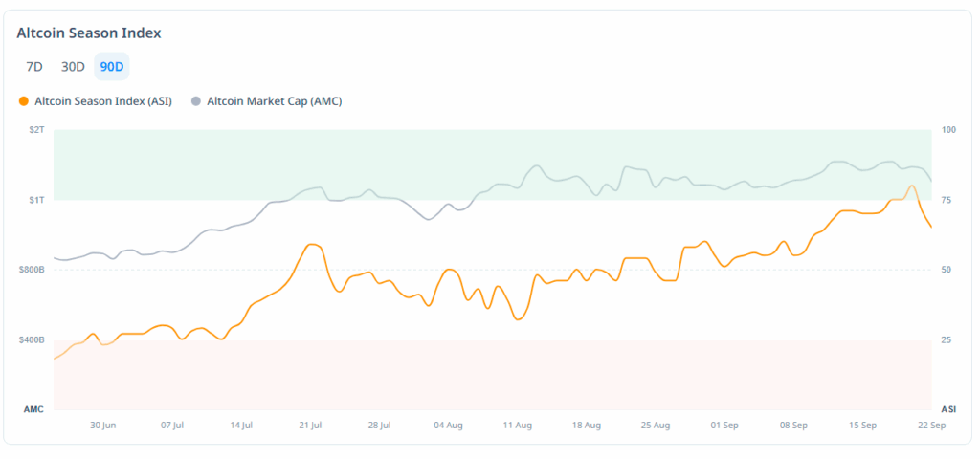Image resolution: width=980 pixels, height=459 pixels.
Task: Click the ASI axis title
Action: 948,409
